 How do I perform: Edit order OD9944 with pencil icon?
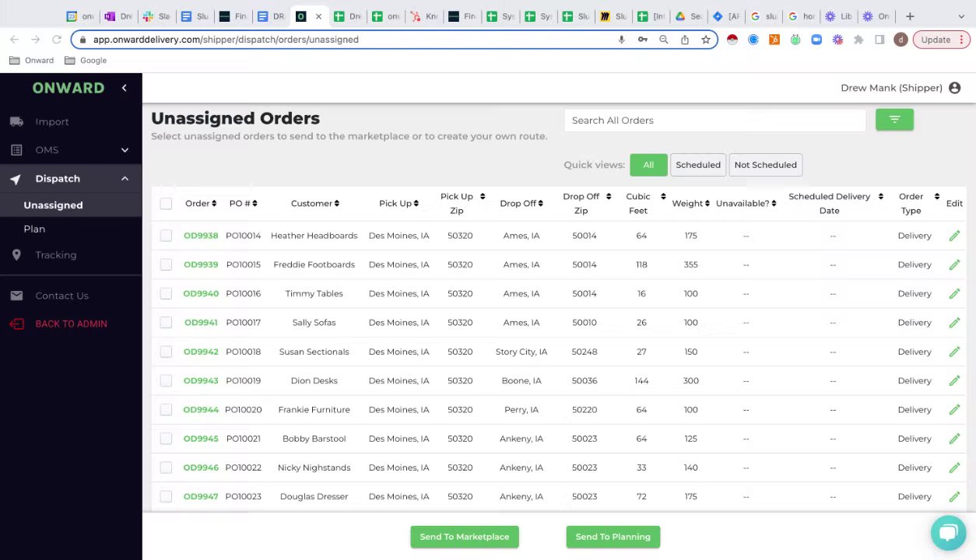pyautogui.click(x=954, y=410)
